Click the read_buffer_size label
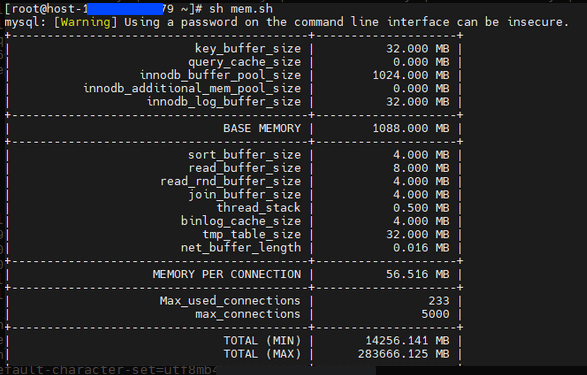This screenshot has height=375, width=587. tap(244, 168)
